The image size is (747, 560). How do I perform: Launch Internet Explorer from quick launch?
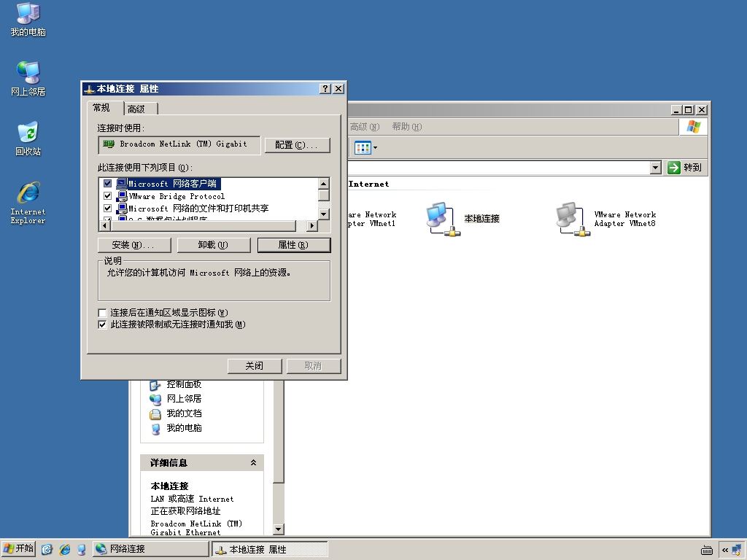point(64,549)
